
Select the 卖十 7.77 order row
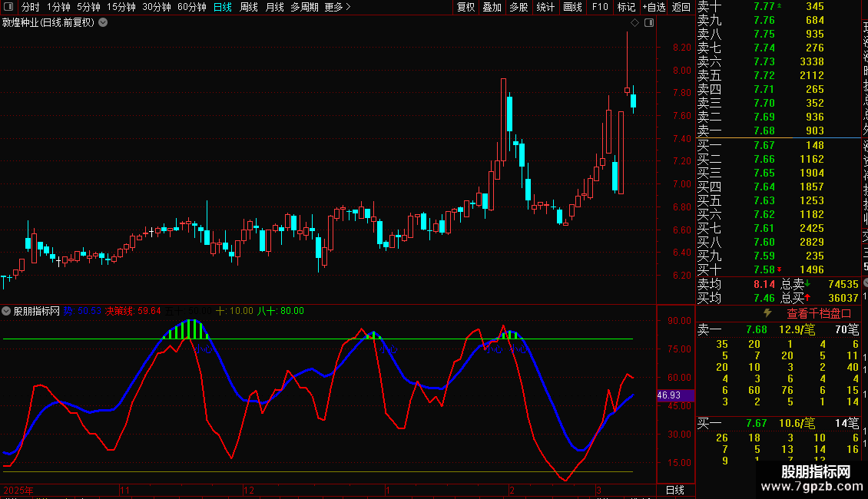click(778, 7)
